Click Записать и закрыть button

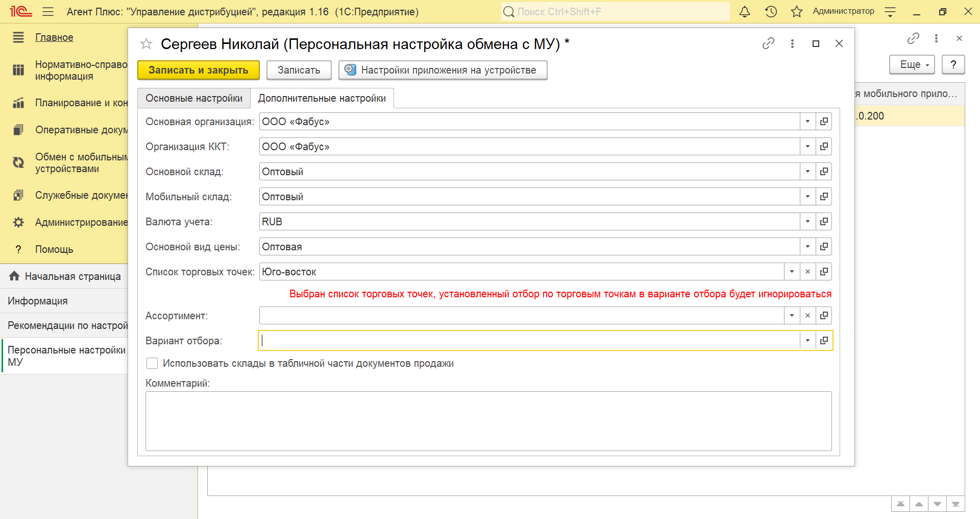[x=199, y=70]
